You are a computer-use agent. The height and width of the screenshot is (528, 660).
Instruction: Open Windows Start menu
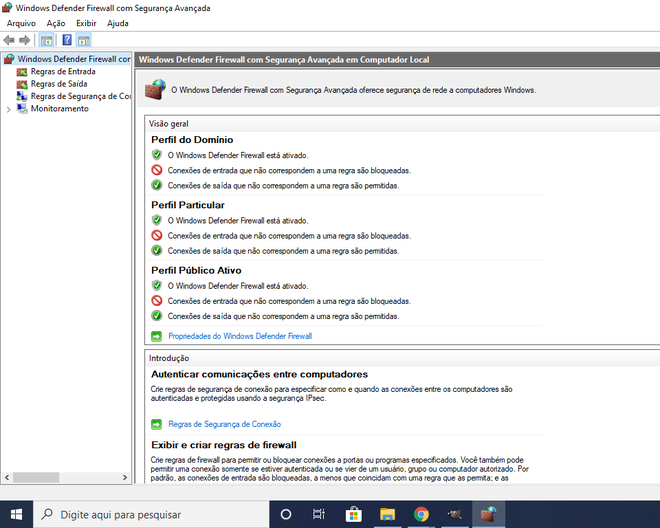[x=16, y=514]
